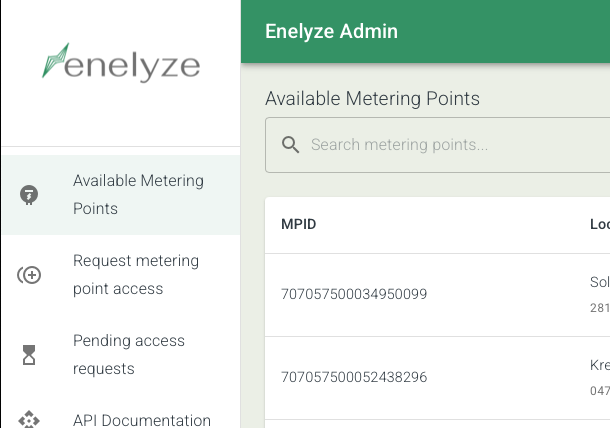Click the Available Metering Points meter icon

(x=29, y=195)
